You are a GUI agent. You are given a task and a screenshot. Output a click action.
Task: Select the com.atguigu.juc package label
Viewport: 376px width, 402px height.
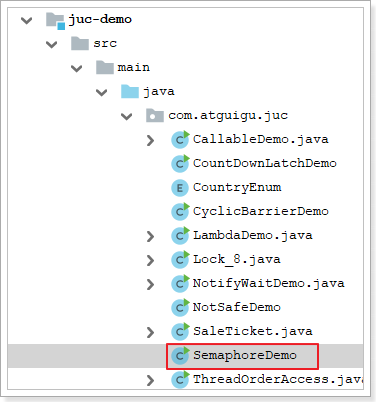(228, 116)
